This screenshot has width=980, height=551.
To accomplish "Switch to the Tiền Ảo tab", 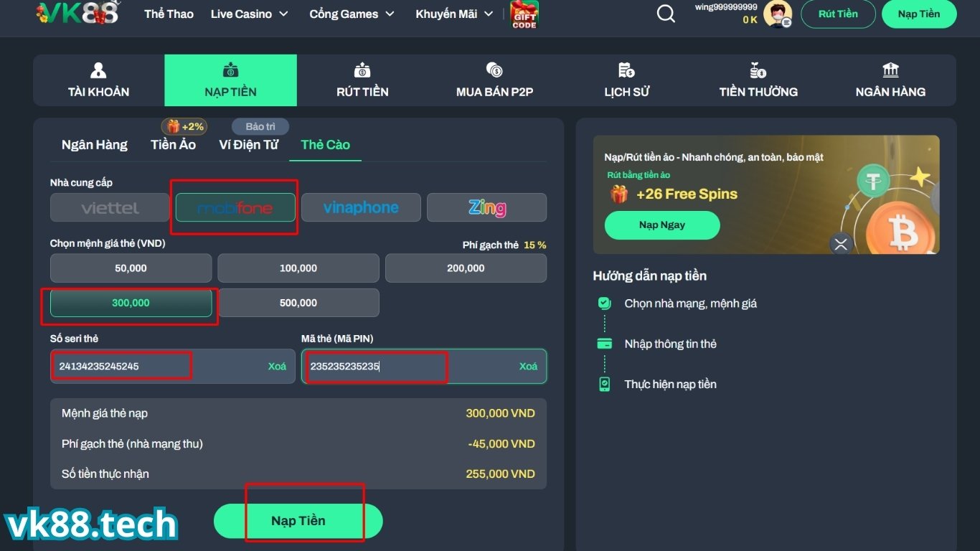I will point(173,145).
